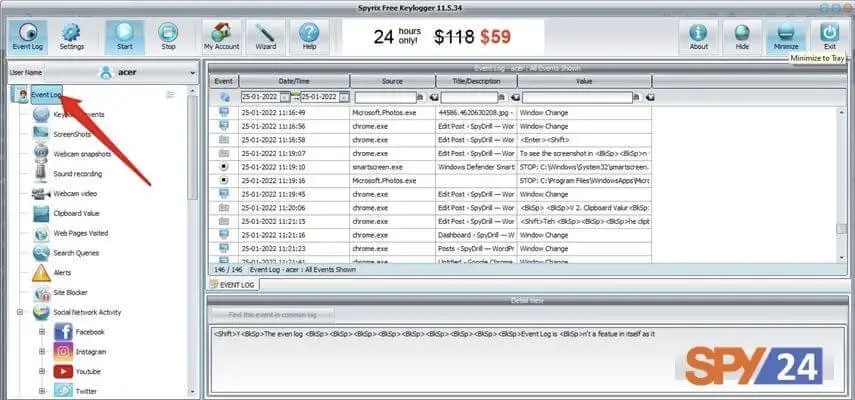The height and width of the screenshot is (400, 855).
Task: Click in the Detail View text area
Action: (x=527, y=359)
